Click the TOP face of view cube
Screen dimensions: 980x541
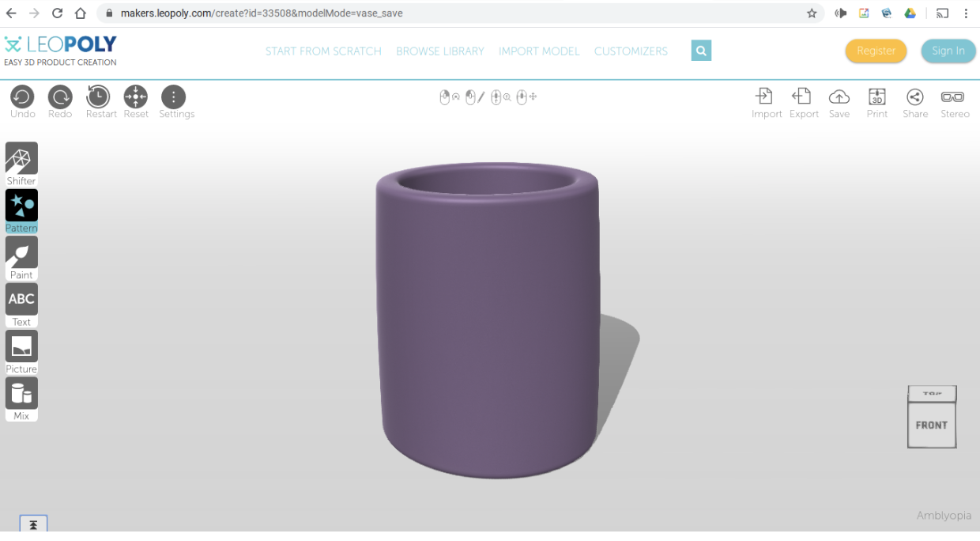933,393
